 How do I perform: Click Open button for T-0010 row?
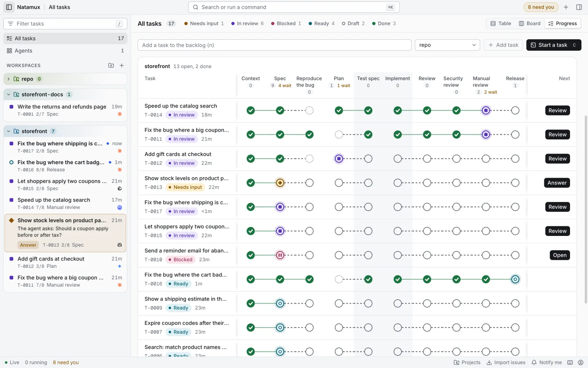pos(560,255)
